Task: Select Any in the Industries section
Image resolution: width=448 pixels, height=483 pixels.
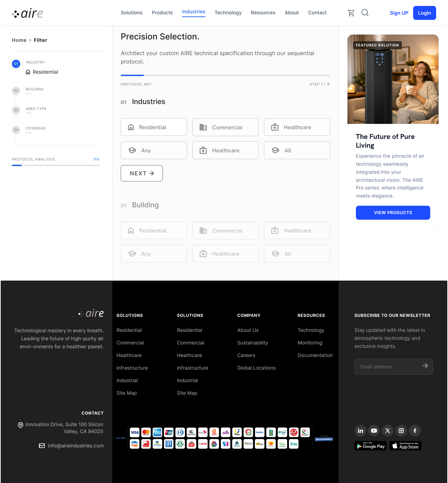Action: [154, 150]
